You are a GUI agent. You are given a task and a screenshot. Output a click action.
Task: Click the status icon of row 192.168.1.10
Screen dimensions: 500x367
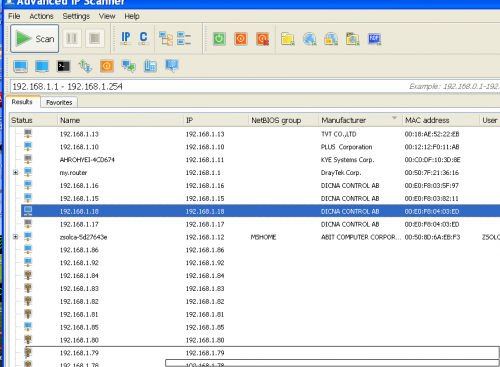click(28, 146)
